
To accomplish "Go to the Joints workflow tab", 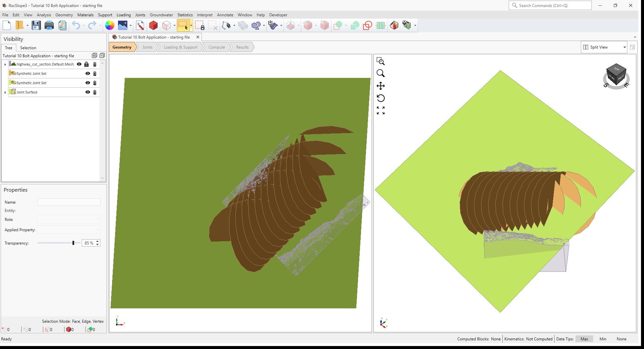I will (x=147, y=47).
